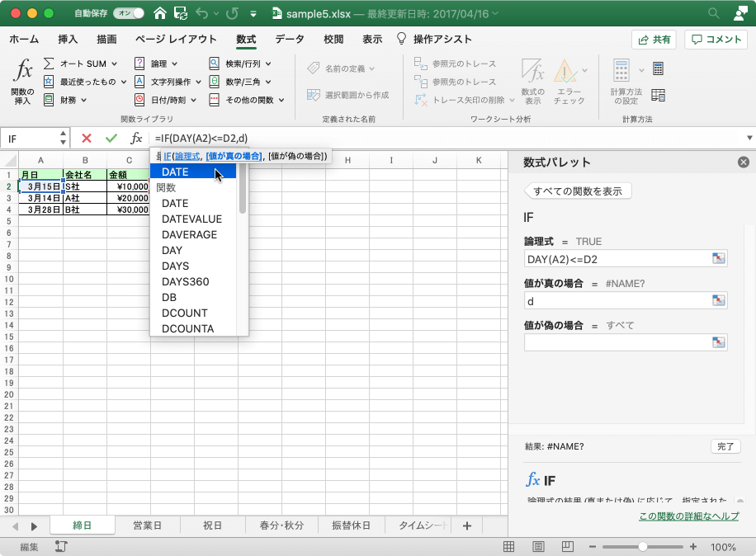Click range selector for 値が偽の場合
The width and height of the screenshot is (756, 556).
point(718,342)
